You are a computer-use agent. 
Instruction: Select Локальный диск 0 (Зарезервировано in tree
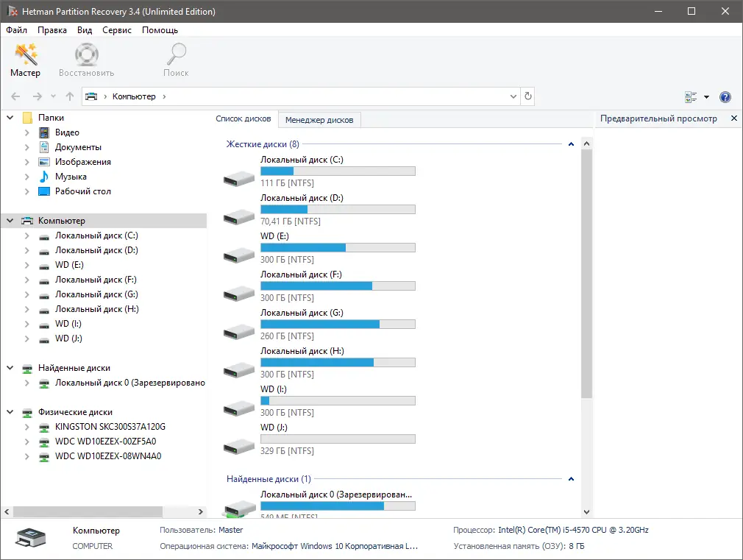(129, 383)
